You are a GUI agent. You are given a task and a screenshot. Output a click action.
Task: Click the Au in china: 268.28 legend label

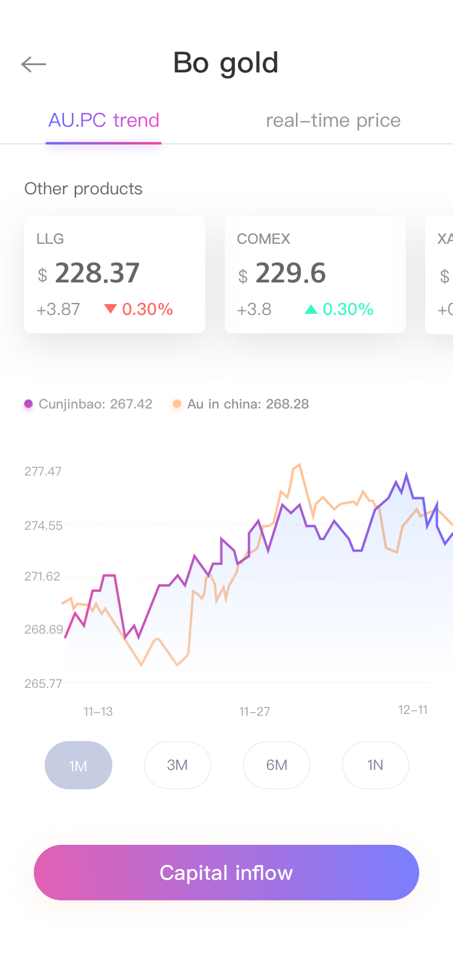tap(248, 404)
